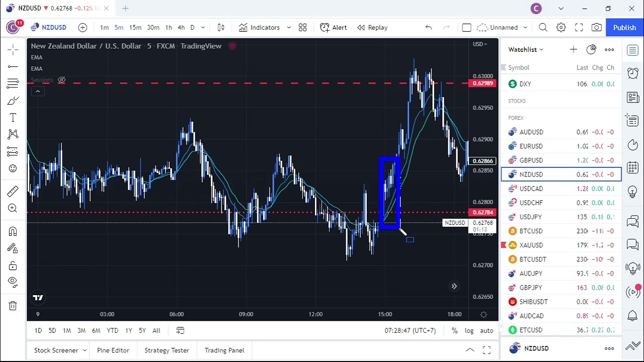Select the 4h timeframe
This screenshot has height=362, width=644.
[x=181, y=28]
